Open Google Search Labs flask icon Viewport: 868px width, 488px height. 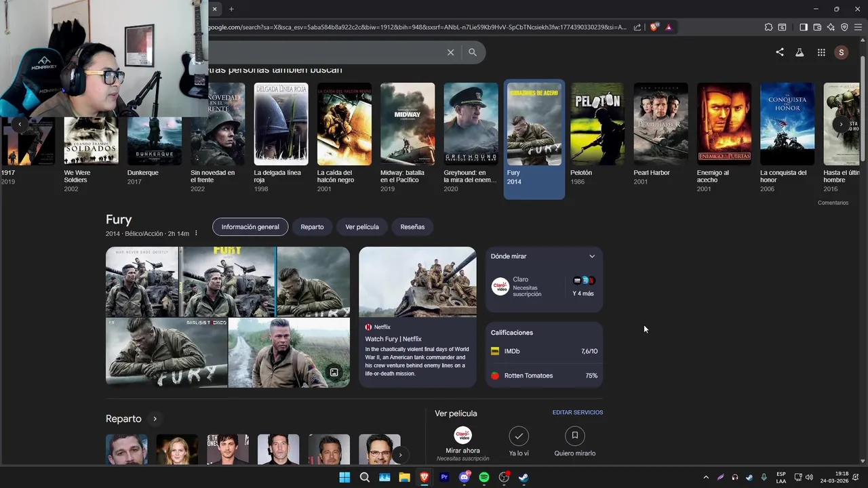pos(800,52)
